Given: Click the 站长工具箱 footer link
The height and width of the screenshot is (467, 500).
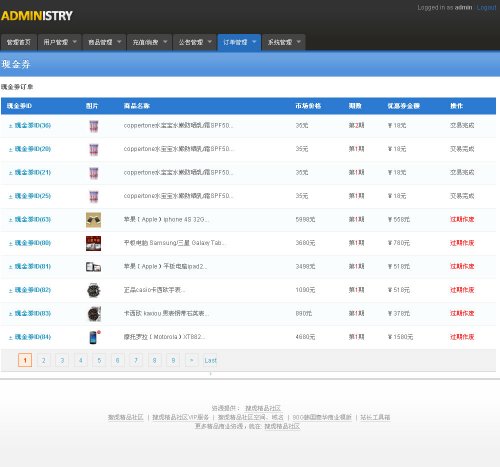Looking at the screenshot, I should [x=375, y=417].
